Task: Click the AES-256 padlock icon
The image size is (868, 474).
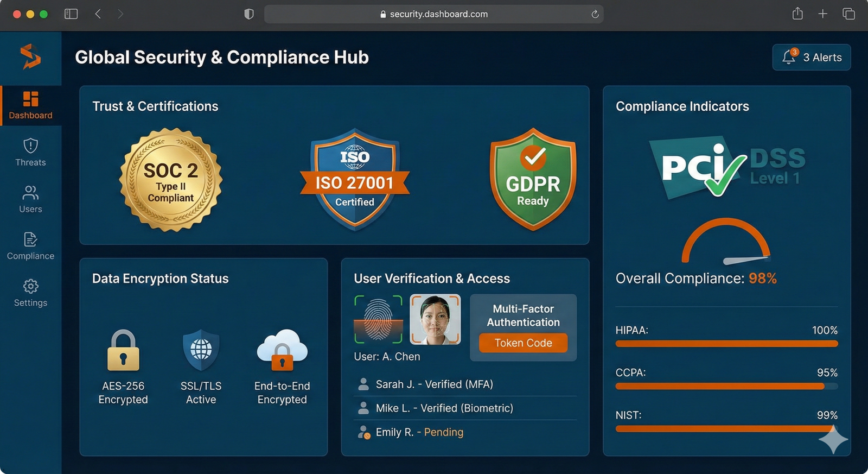Action: 123,351
